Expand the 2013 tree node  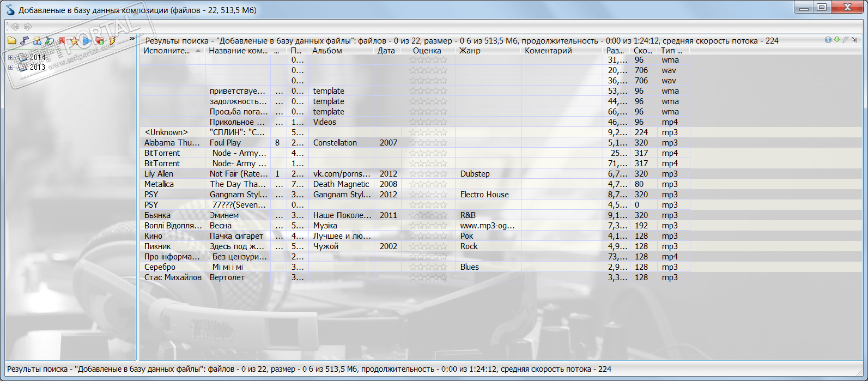click(10, 68)
